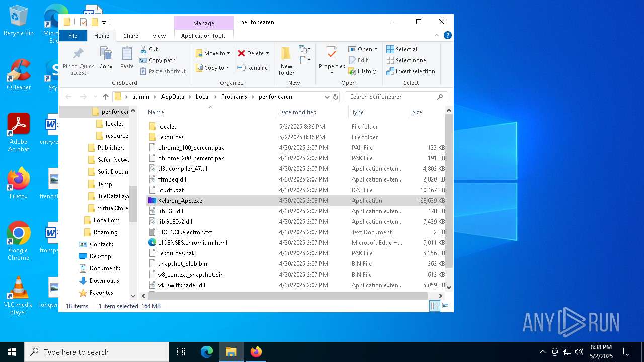Select Roaming folder in navigation pane
Image resolution: width=644 pixels, height=362 pixels.
click(x=105, y=232)
